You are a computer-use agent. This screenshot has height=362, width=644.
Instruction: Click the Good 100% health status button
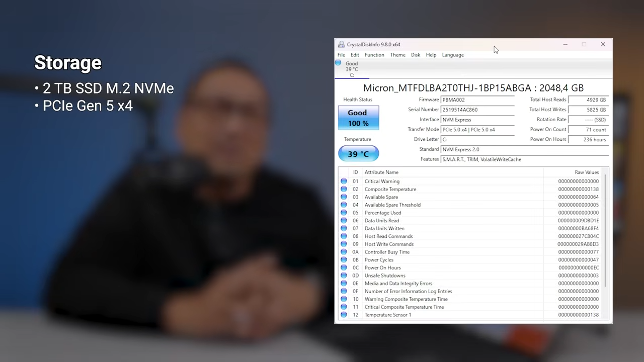click(358, 118)
